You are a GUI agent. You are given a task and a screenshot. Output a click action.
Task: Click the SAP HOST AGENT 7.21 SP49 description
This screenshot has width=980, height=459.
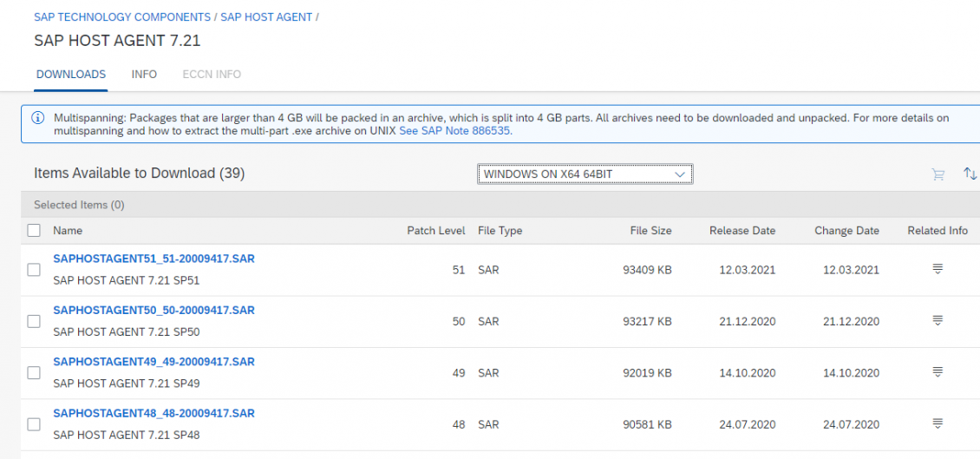[127, 384]
